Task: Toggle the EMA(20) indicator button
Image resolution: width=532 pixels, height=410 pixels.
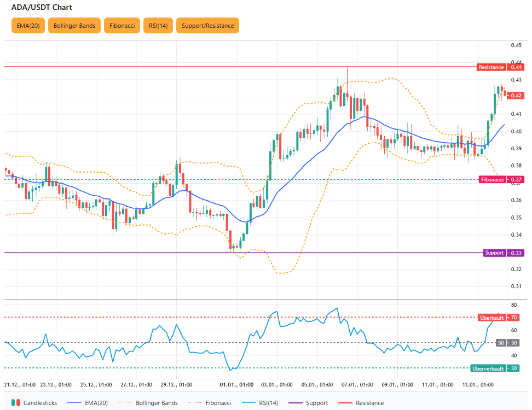Action: (x=28, y=26)
